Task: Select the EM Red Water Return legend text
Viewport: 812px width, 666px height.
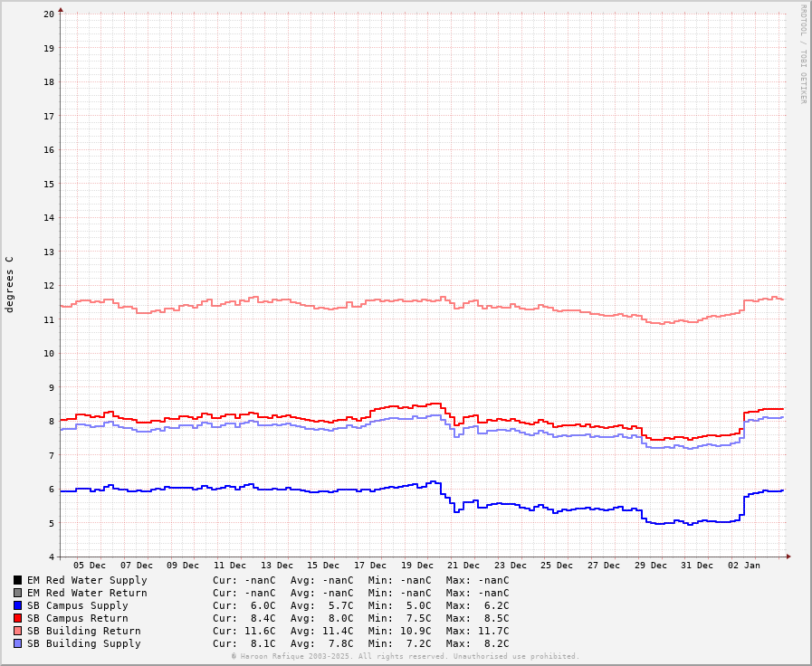Action: 87,593
